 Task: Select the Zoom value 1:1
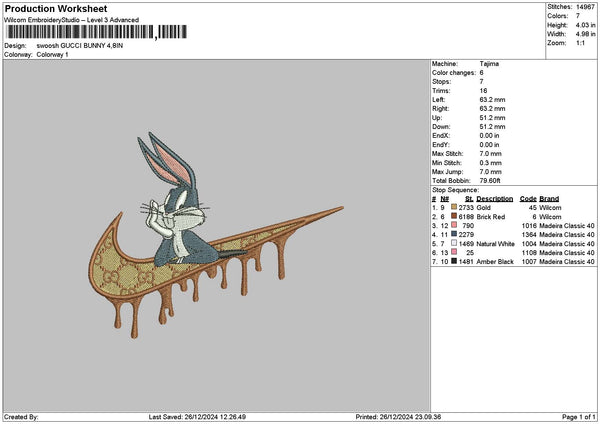pos(580,43)
